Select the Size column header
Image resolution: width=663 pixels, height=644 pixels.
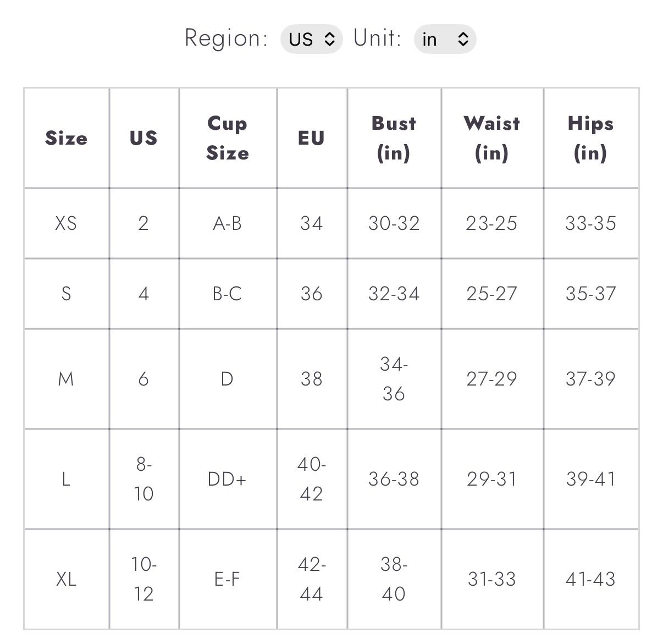point(67,138)
